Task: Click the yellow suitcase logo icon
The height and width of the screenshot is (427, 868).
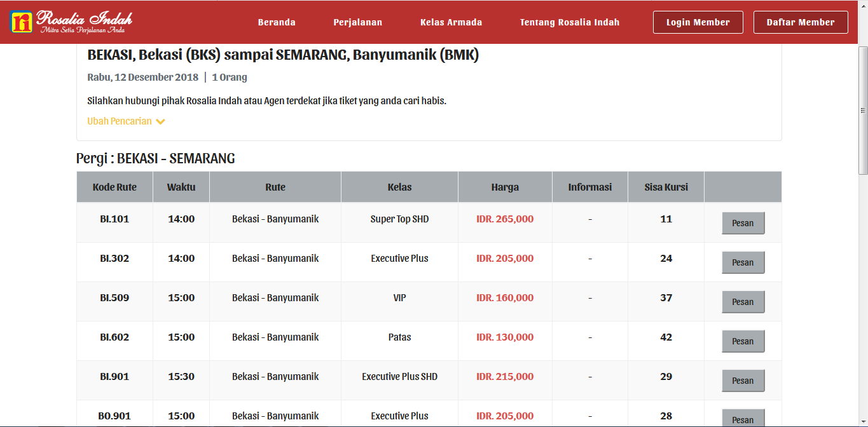Action: point(20,20)
